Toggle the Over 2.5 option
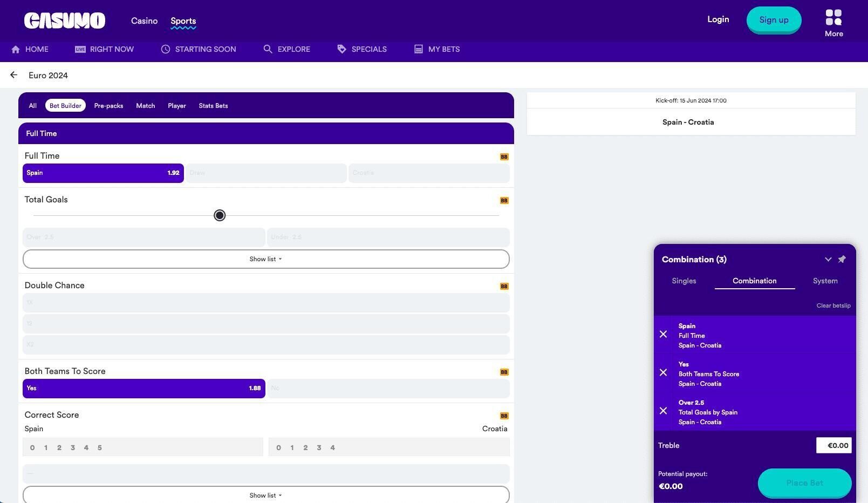This screenshot has width=868, height=503. (x=143, y=237)
